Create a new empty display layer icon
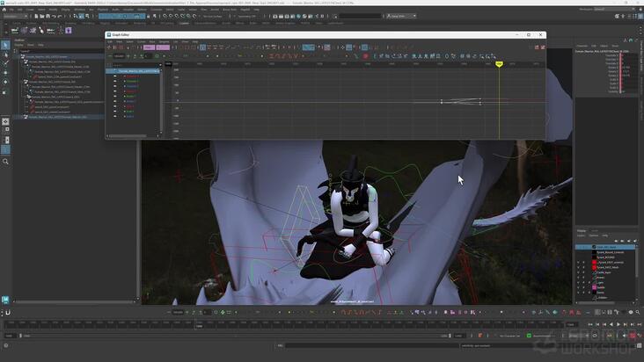 [x=628, y=241]
